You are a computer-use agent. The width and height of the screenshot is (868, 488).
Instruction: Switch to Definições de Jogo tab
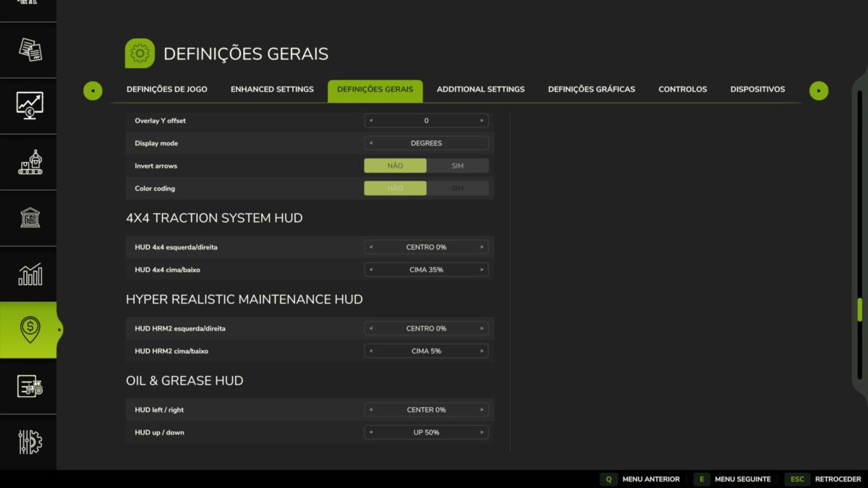pyautogui.click(x=167, y=90)
